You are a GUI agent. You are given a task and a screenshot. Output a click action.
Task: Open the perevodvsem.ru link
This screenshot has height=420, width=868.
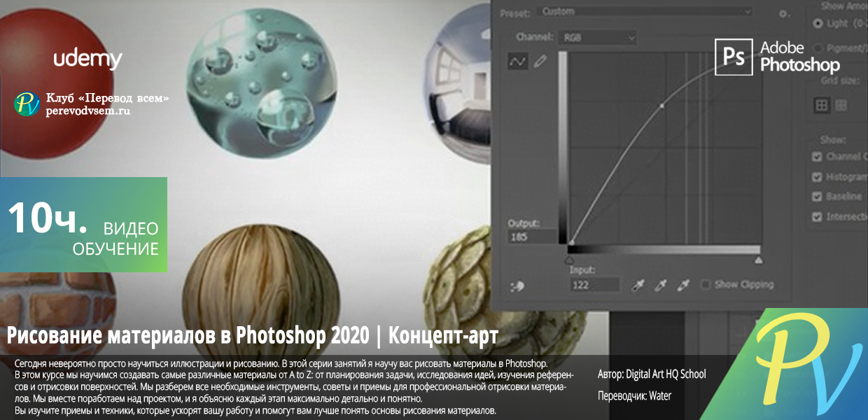87,111
